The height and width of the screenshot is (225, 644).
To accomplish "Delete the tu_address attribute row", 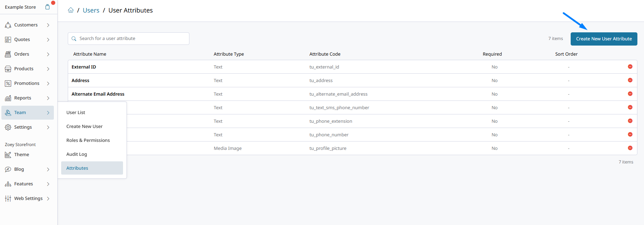I will tap(630, 80).
